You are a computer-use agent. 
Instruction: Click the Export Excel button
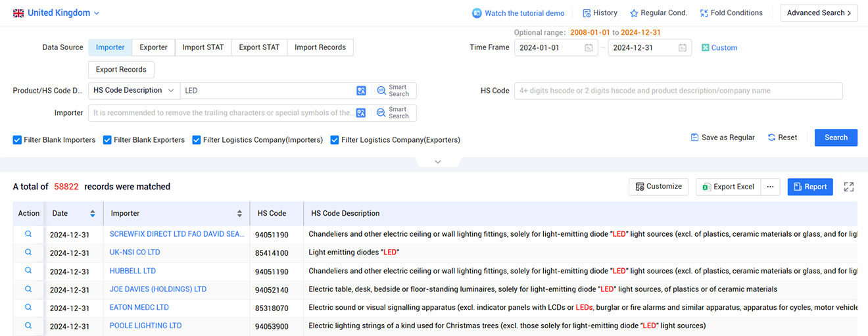click(x=729, y=187)
